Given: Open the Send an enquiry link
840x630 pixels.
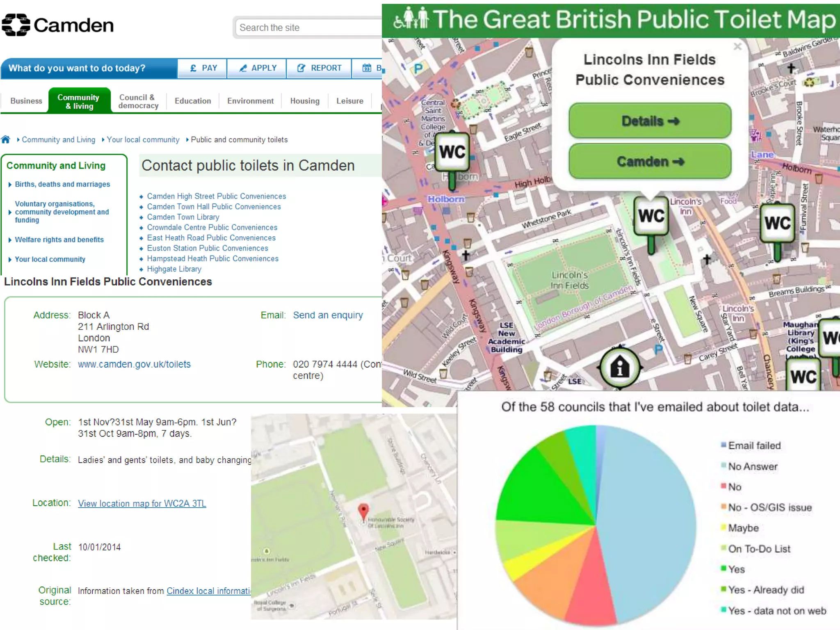Looking at the screenshot, I should point(328,315).
